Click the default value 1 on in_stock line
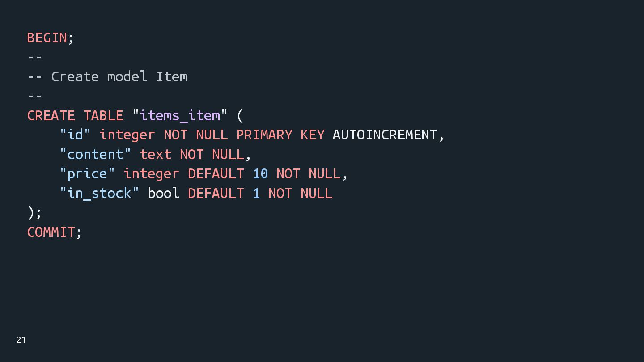Image resolution: width=644 pixels, height=362 pixels. tap(256, 193)
